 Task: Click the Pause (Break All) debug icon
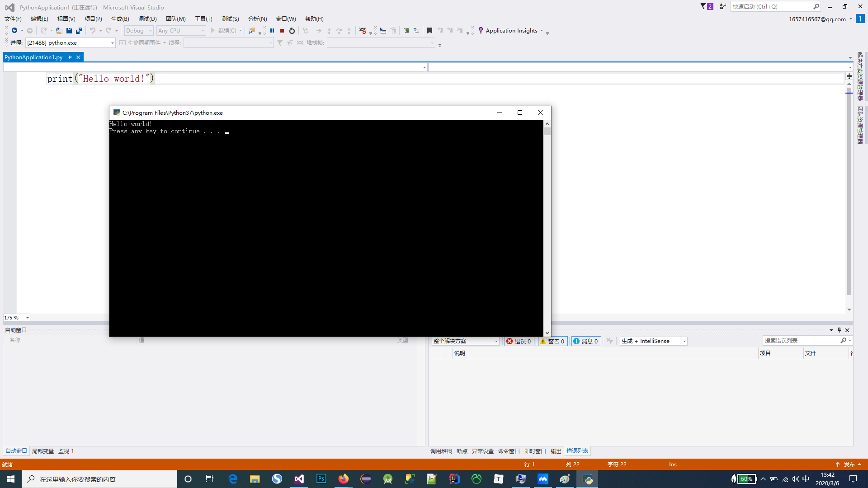[x=272, y=31]
